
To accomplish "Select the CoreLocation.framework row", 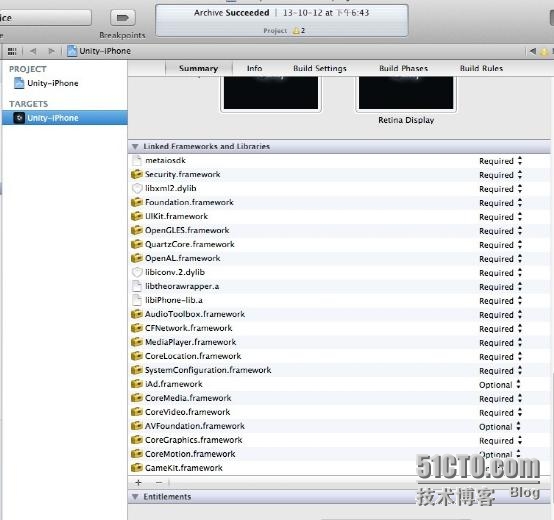I will point(338,356).
